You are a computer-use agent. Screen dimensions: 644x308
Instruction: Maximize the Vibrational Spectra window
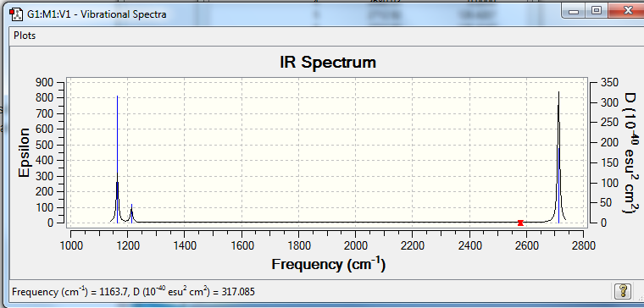tap(597, 11)
